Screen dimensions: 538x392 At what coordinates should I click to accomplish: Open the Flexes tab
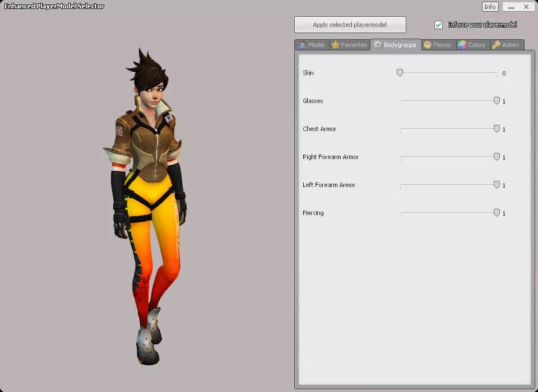[x=438, y=45]
